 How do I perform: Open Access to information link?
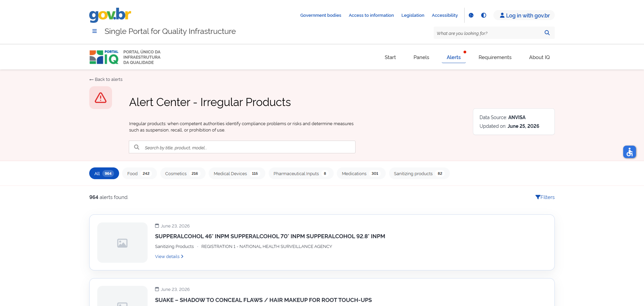pyautogui.click(x=371, y=15)
